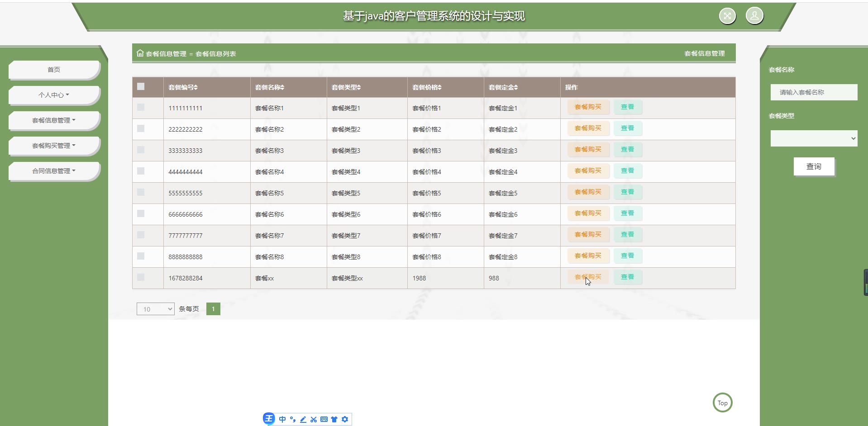Focus the 请输入套餐名称 input field

click(814, 92)
